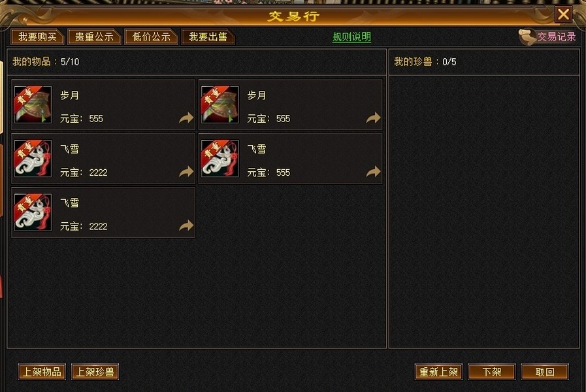Click the 上架珍兽 button
Image resolution: width=586 pixels, height=392 pixels.
click(x=95, y=372)
